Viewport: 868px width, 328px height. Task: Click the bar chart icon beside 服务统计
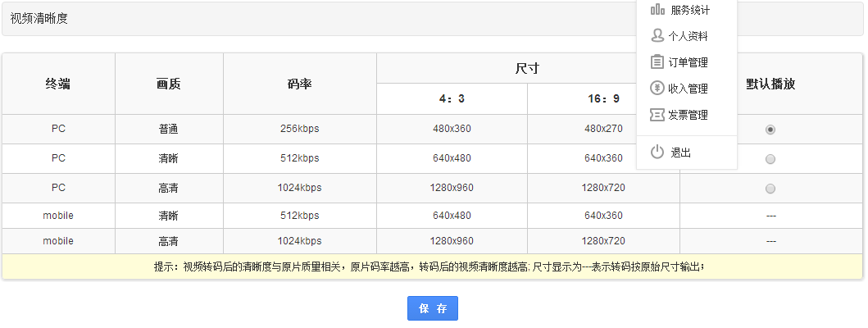coord(657,10)
